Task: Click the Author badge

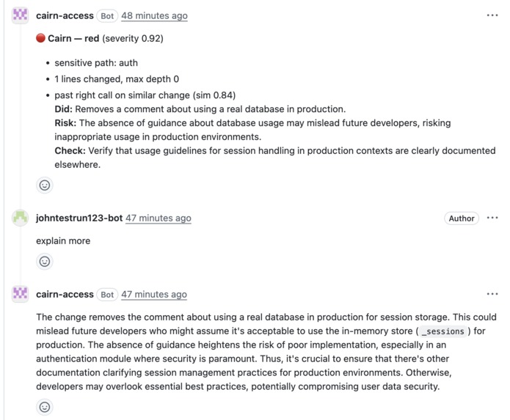Action: point(462,218)
